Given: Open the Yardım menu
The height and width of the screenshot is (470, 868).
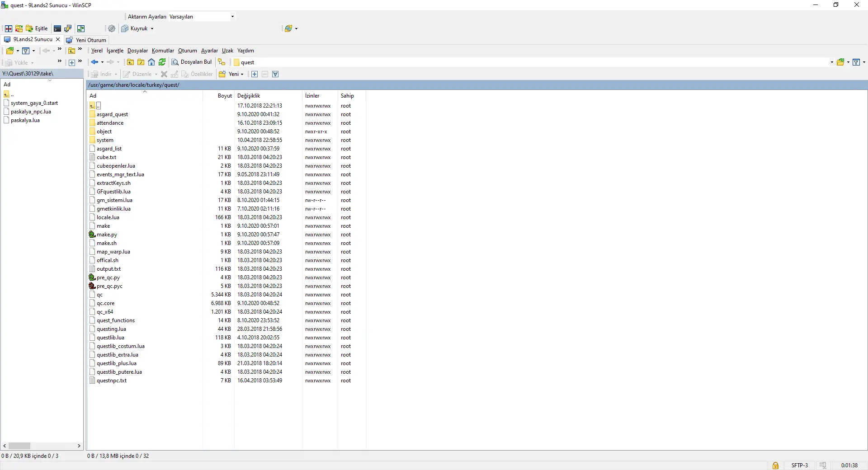Looking at the screenshot, I should (245, 51).
